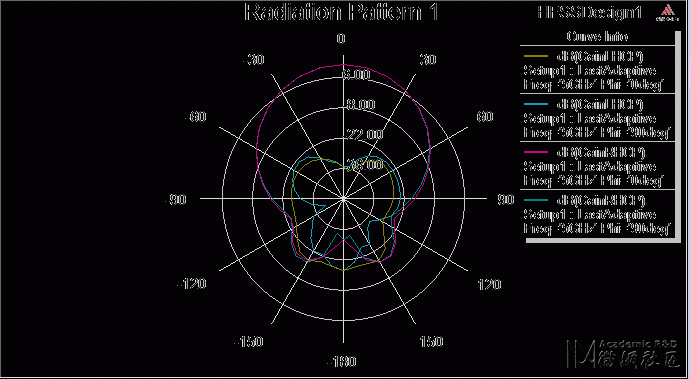Image resolution: width=690 pixels, height=379 pixels.
Task: Click the polar plot center origin point
Action: (343, 199)
